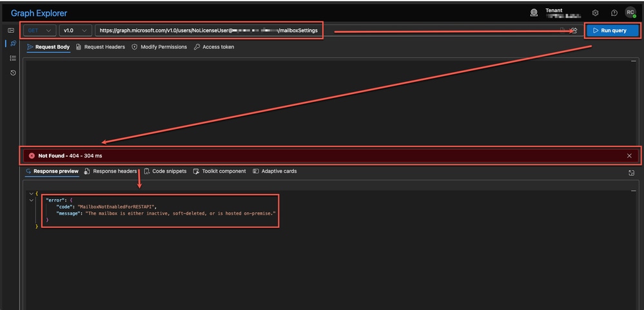Viewport: 644px width, 310px height.
Task: Open the Toolkit component tab
Action: (220, 171)
